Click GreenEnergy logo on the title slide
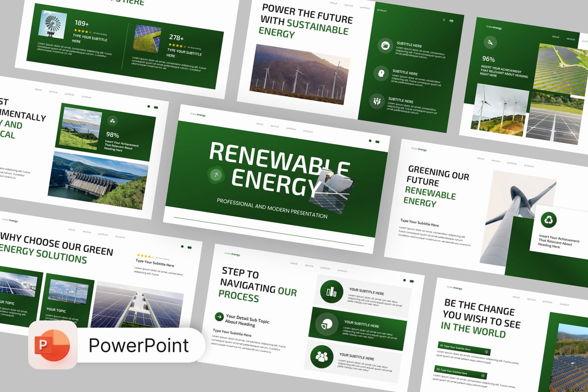The height and width of the screenshot is (392, 588). [198, 115]
